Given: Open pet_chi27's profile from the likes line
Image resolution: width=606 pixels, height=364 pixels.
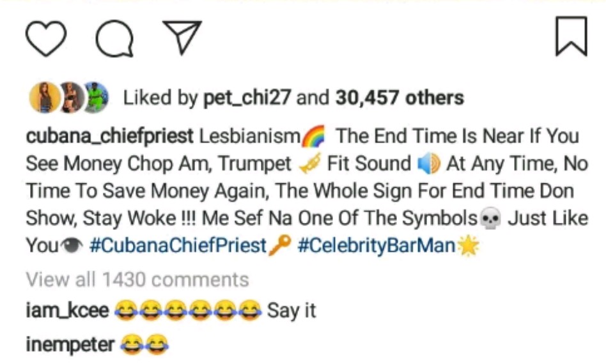Looking at the screenshot, I should [247, 98].
